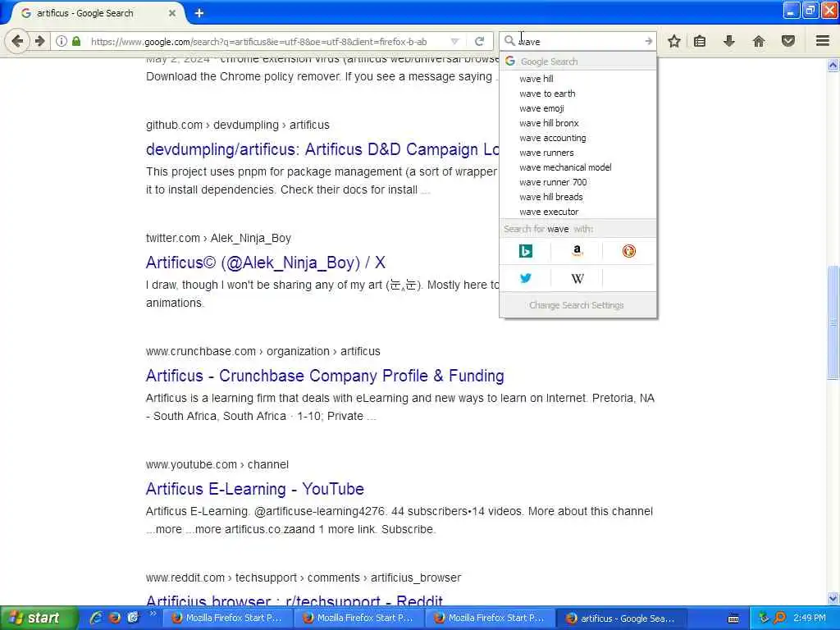Image resolution: width=840 pixels, height=630 pixels.
Task: Search wave with Wikipedia icon
Action: [577, 278]
